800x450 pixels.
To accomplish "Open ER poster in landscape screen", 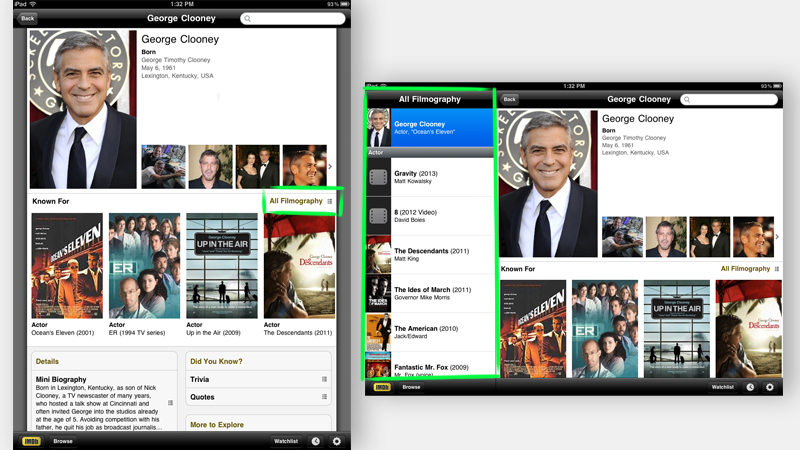I will tap(605, 329).
